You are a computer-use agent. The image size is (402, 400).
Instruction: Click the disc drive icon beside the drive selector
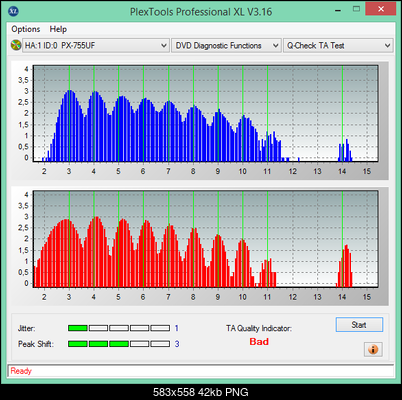pyautogui.click(x=16, y=45)
